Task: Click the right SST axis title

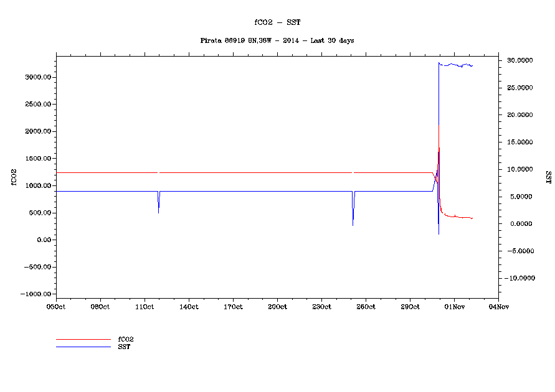Action: pyautogui.click(x=548, y=177)
